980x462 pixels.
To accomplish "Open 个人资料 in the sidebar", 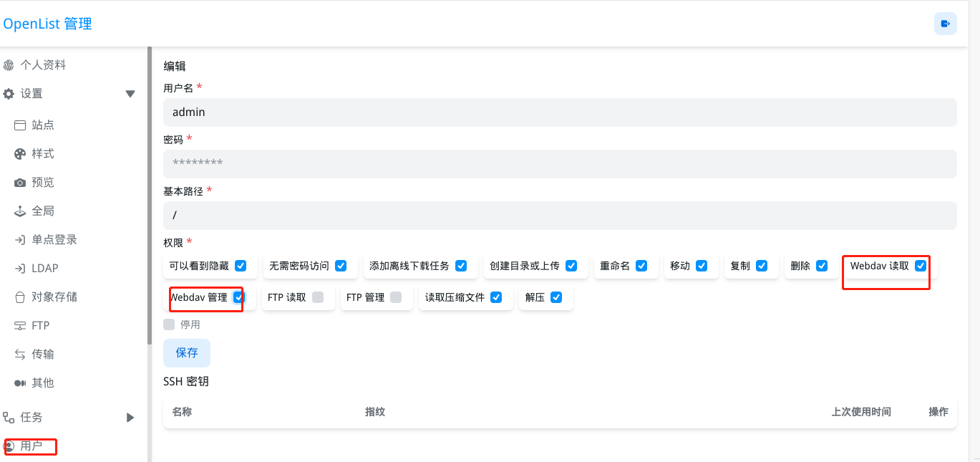I will coord(43,65).
